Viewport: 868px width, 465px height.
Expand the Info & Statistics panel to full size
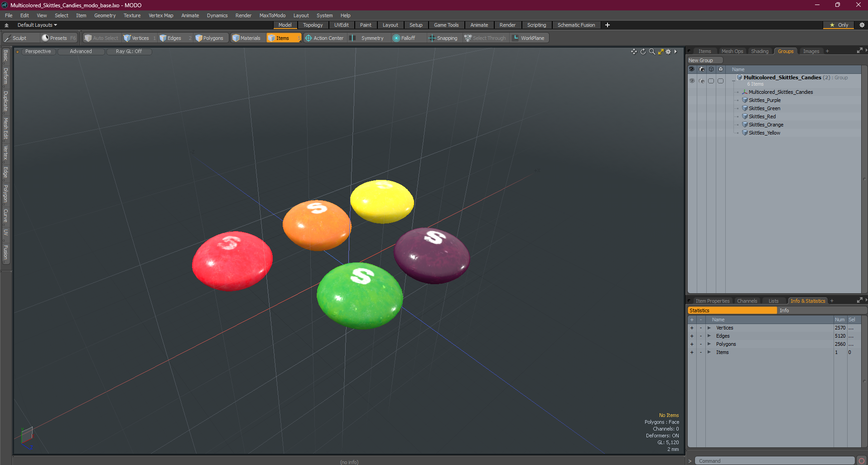859,300
